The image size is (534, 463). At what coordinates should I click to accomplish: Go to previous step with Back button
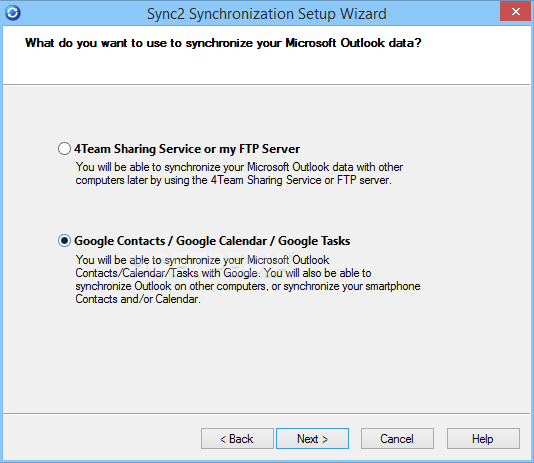coord(237,438)
